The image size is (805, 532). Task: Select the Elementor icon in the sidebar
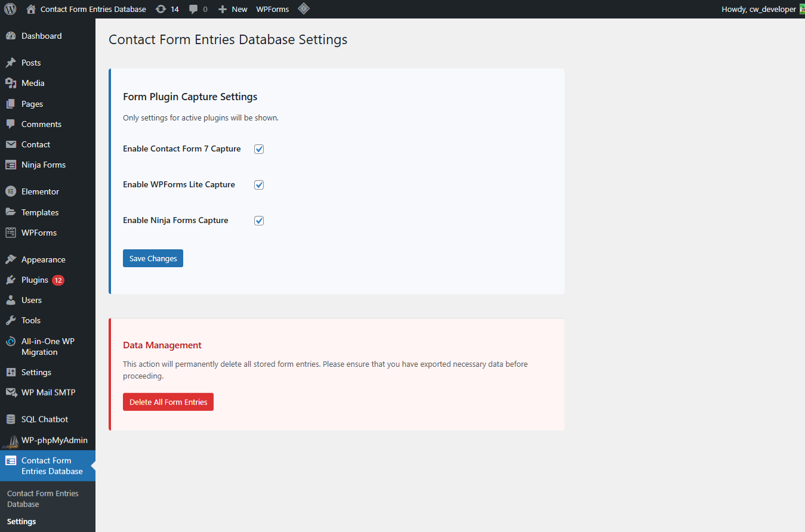point(11,191)
